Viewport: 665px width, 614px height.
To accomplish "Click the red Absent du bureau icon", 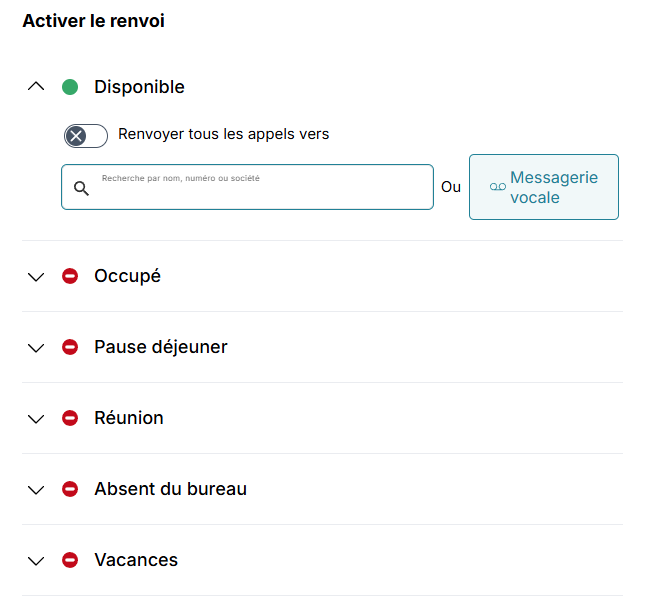I will [x=70, y=489].
